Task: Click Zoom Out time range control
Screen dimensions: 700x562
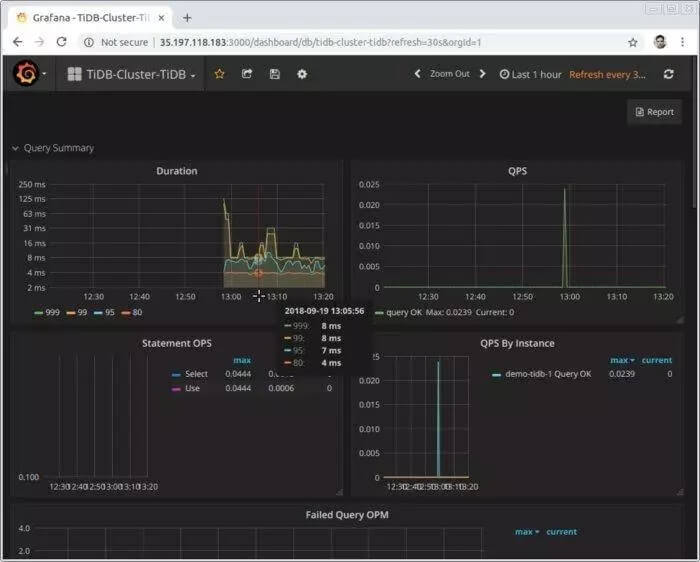Action: click(x=450, y=74)
